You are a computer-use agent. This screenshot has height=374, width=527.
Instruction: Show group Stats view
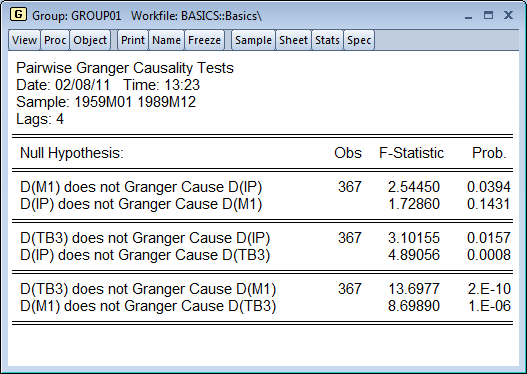327,40
